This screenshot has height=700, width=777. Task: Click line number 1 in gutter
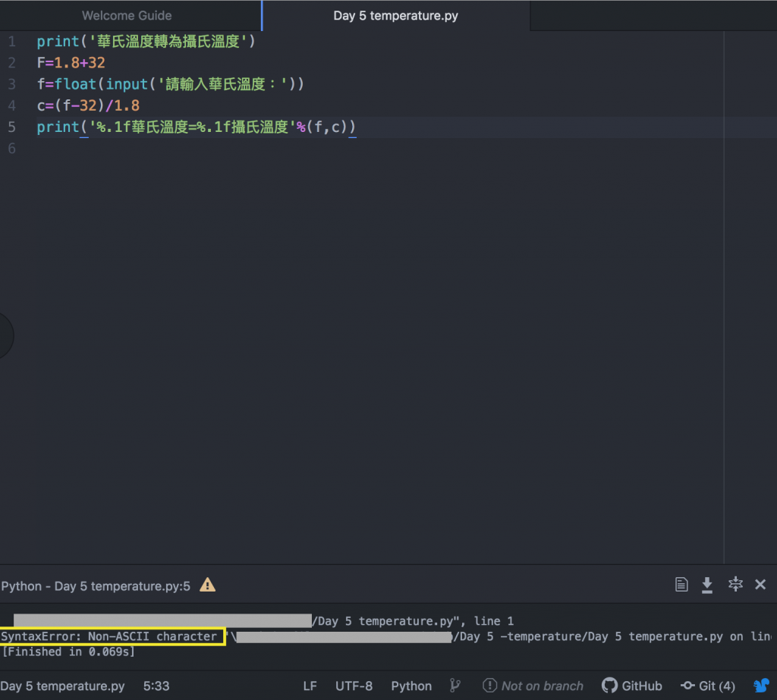(12, 42)
